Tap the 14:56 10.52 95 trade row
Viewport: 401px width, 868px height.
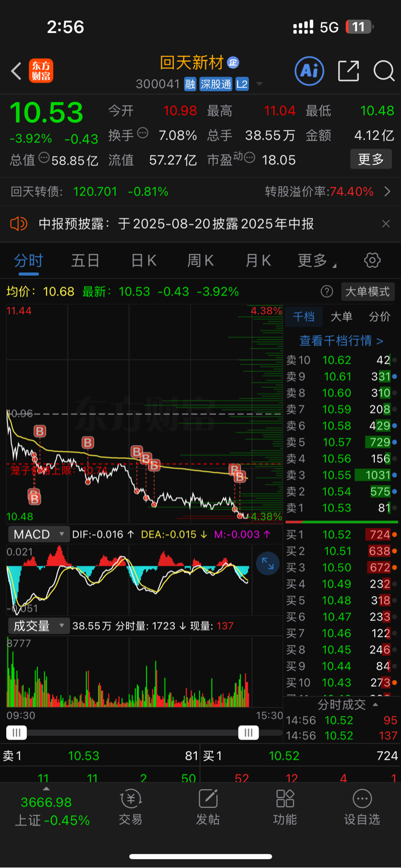[341, 720]
